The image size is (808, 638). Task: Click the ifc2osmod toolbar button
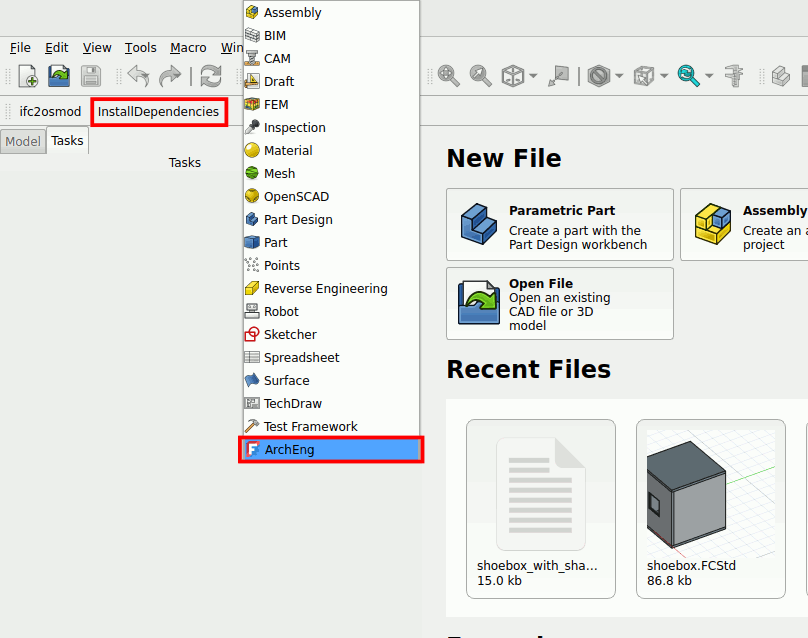[50, 112]
